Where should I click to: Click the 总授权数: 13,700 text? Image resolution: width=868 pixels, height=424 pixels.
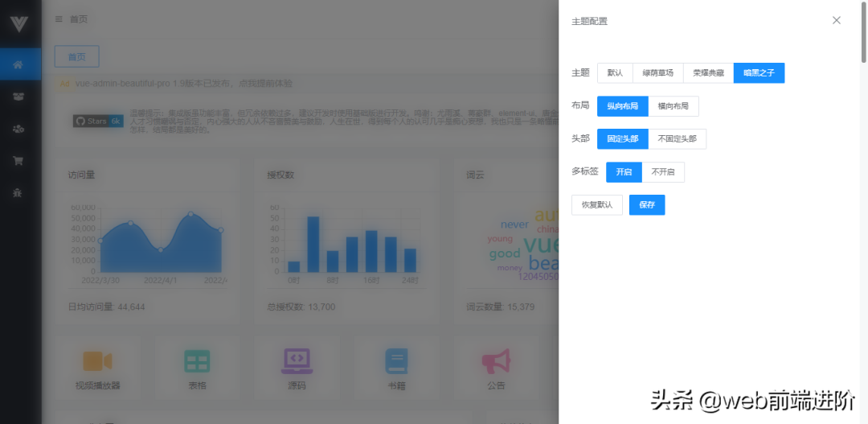pyautogui.click(x=301, y=307)
